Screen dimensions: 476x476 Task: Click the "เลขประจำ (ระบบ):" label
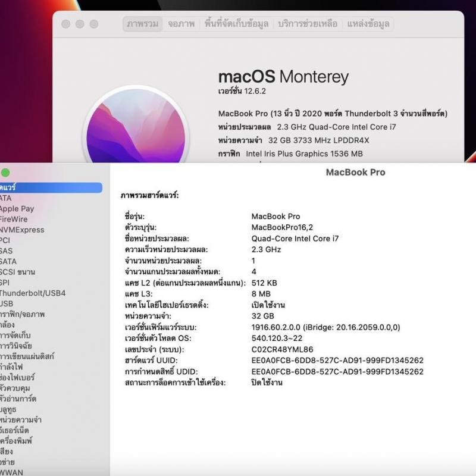pos(155,349)
